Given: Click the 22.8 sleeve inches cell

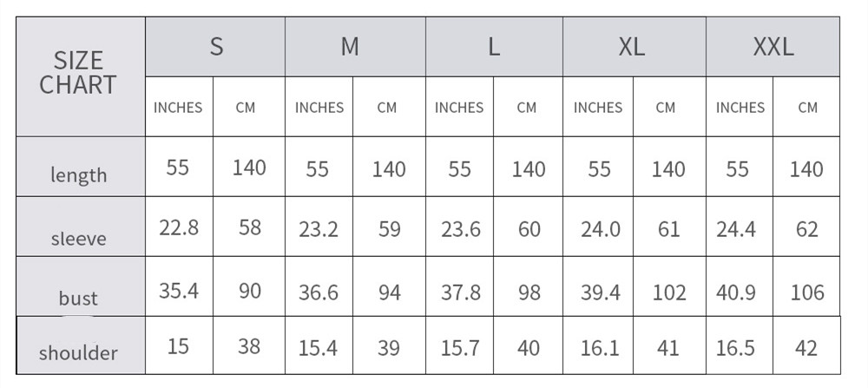Looking at the screenshot, I should [x=180, y=227].
